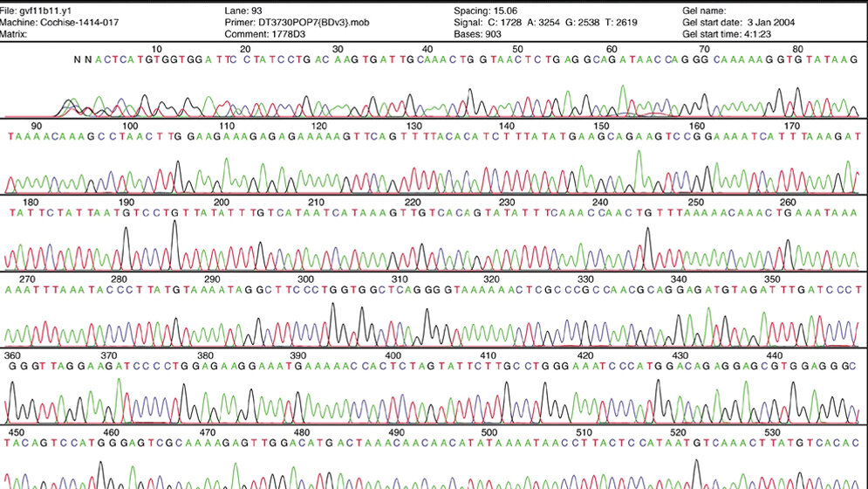The image size is (868, 489).
Task: Click the NN bases starting the sequence
Action: coord(82,60)
